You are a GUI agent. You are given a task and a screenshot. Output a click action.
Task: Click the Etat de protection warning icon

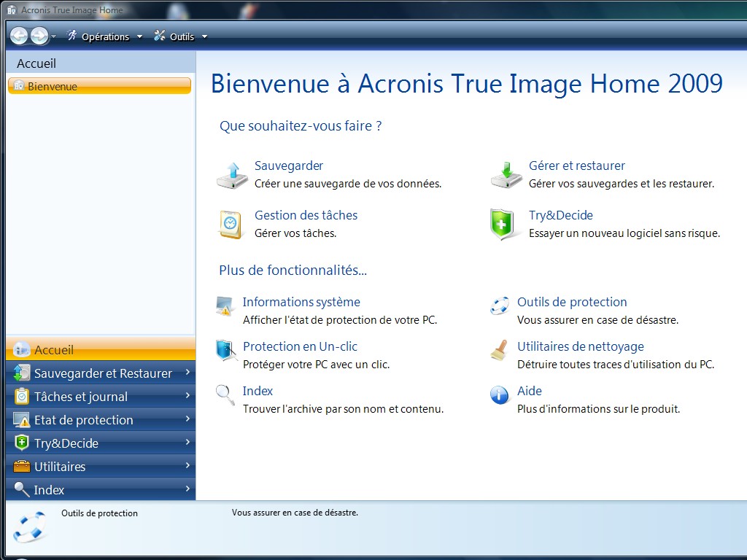pyautogui.click(x=21, y=419)
